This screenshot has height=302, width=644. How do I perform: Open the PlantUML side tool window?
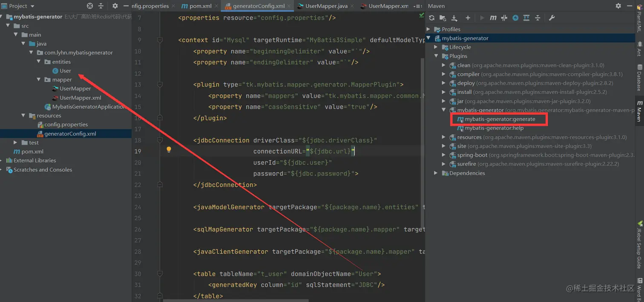pos(639,19)
